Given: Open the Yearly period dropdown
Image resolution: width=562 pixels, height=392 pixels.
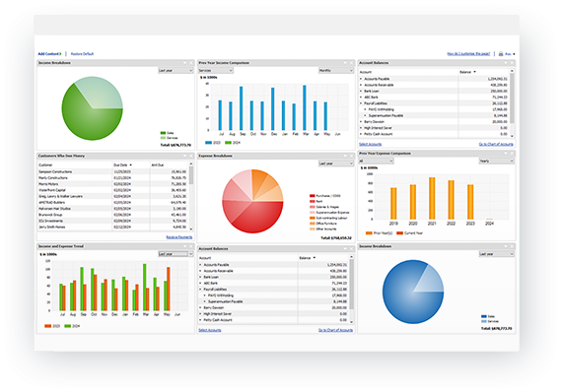Looking at the screenshot, I should [496, 162].
